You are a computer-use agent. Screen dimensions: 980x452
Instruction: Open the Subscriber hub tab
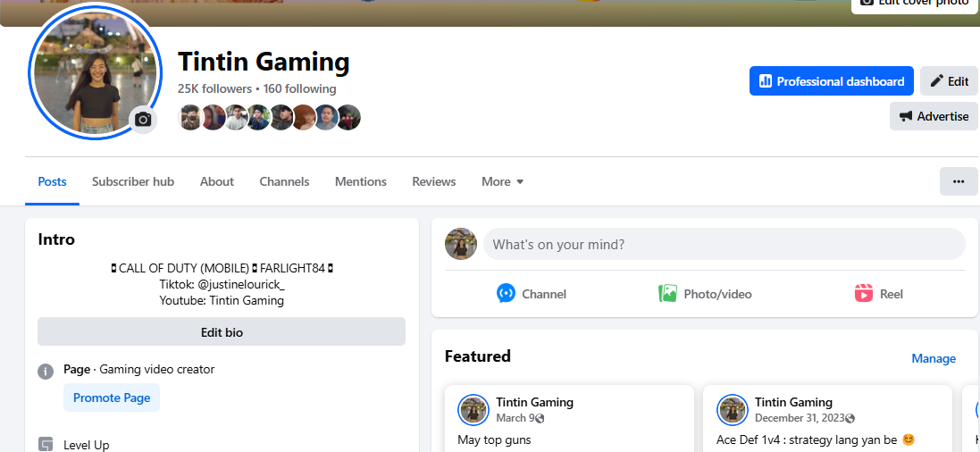(x=133, y=182)
